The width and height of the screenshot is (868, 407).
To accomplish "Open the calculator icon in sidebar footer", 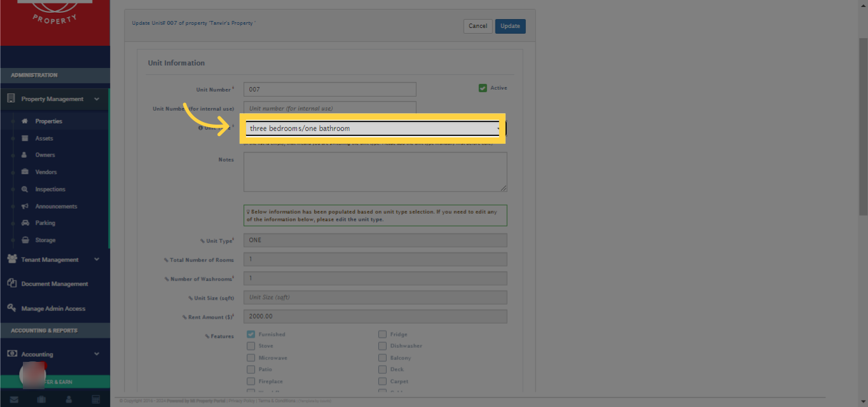I will click(x=96, y=400).
